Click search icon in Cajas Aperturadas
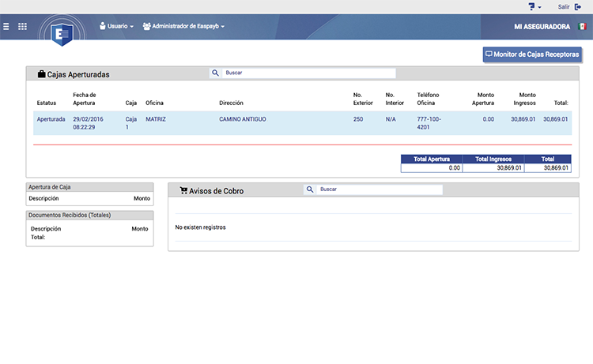Image resolution: width=593 pixels, height=364 pixels. pos(215,73)
